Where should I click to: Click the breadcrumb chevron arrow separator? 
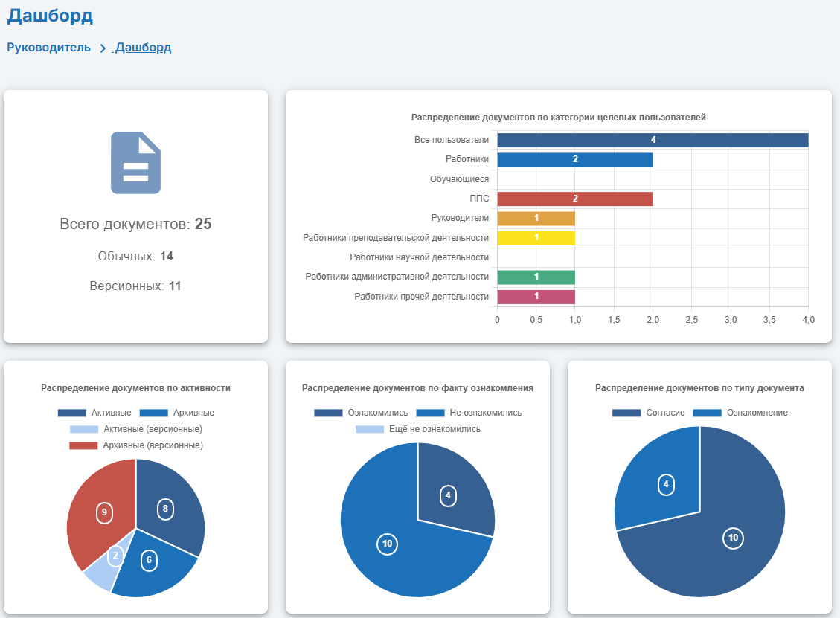103,48
